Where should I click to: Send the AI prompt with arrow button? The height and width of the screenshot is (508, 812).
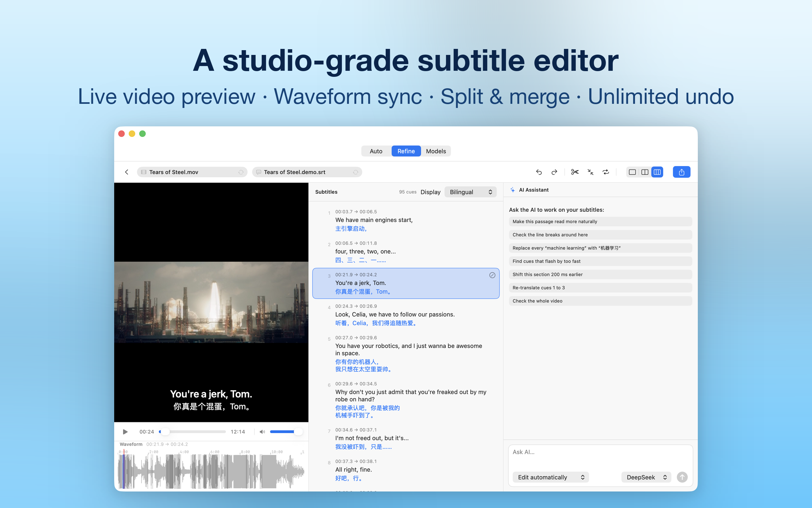(682, 477)
